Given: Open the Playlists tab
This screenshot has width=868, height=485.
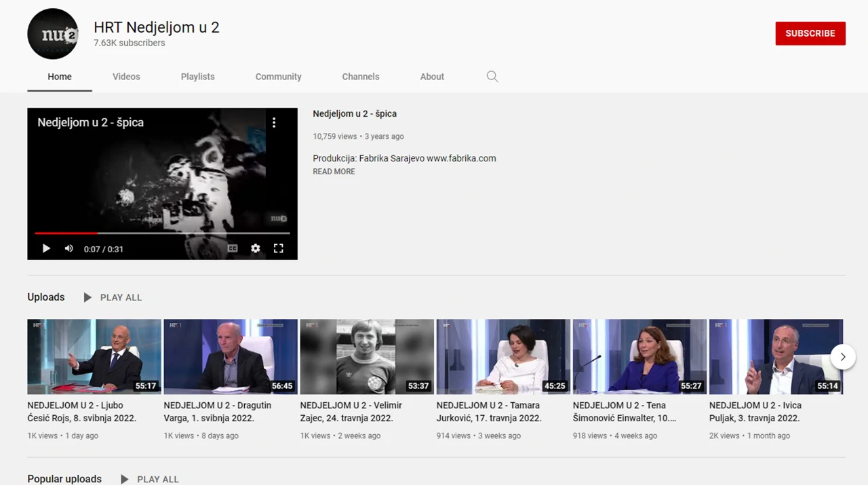Looking at the screenshot, I should point(197,76).
